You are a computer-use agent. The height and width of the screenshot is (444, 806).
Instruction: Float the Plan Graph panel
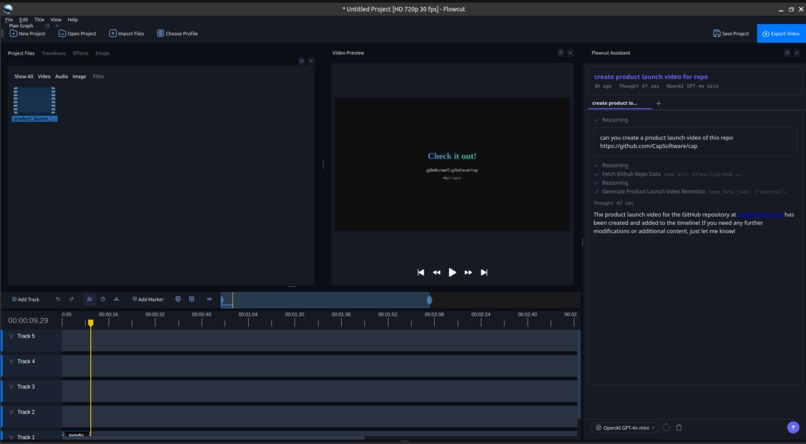pos(47,26)
